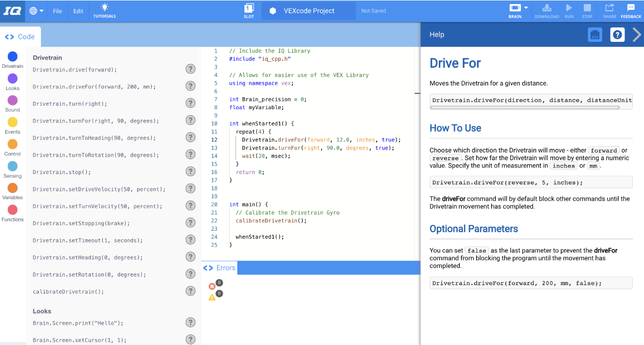This screenshot has height=345, width=644.
Task: Open the Edit menu
Action: pos(78,11)
